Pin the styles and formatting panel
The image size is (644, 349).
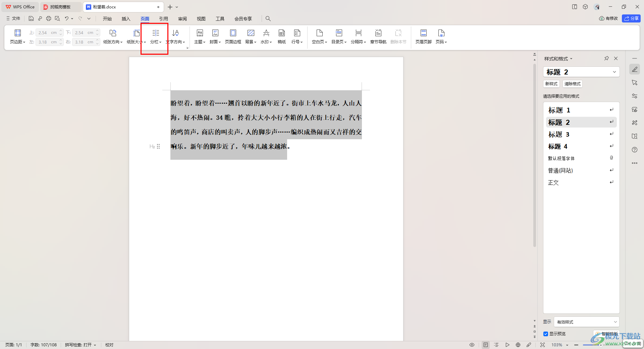[x=606, y=58]
